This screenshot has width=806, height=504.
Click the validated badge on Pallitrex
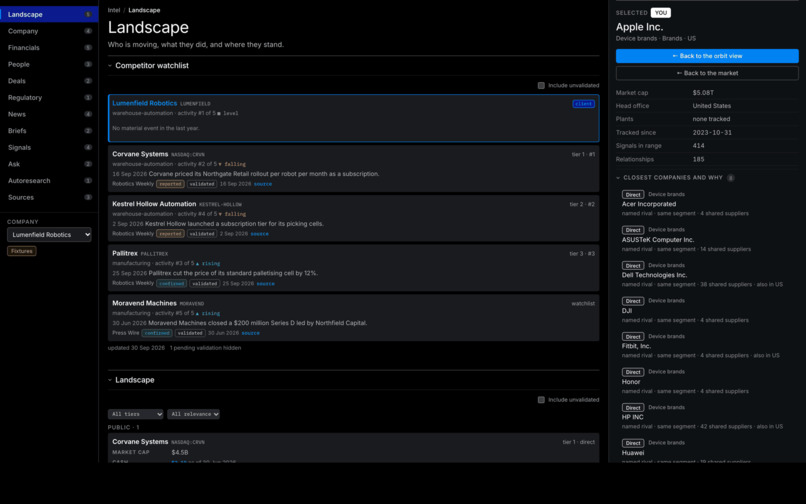[205, 283]
